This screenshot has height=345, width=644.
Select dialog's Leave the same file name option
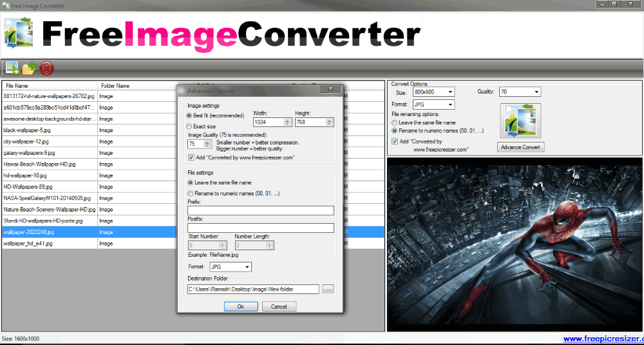[x=190, y=182]
